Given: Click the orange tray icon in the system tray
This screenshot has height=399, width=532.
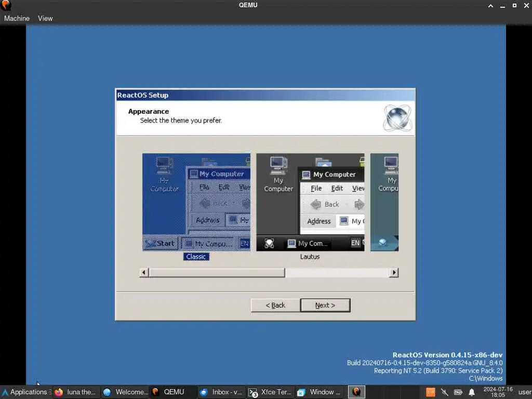Looking at the screenshot, I should tap(431, 392).
